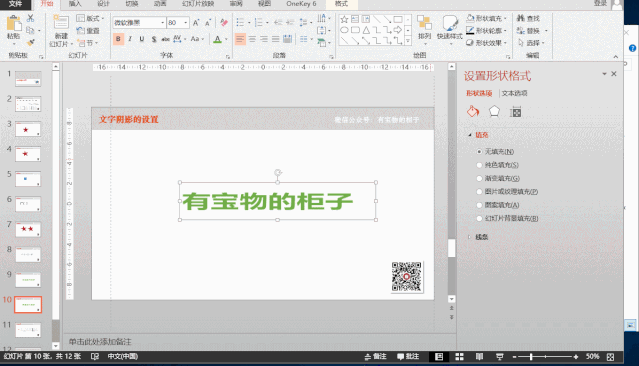
Task: Select Picture or texture fill (图片或纹理填充)
Action: coord(479,192)
